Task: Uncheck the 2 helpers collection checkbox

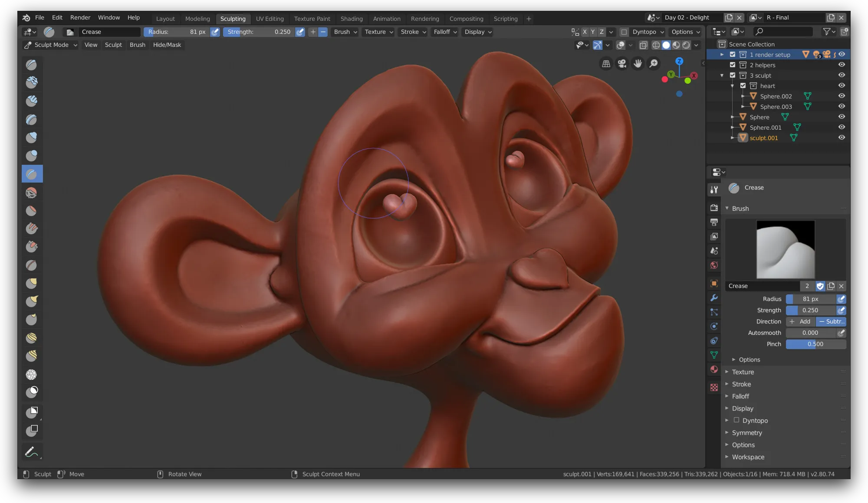Action: coord(733,65)
